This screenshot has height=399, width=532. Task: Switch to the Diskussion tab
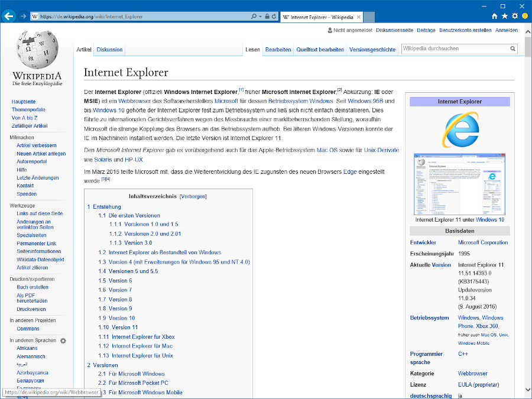tap(109, 50)
